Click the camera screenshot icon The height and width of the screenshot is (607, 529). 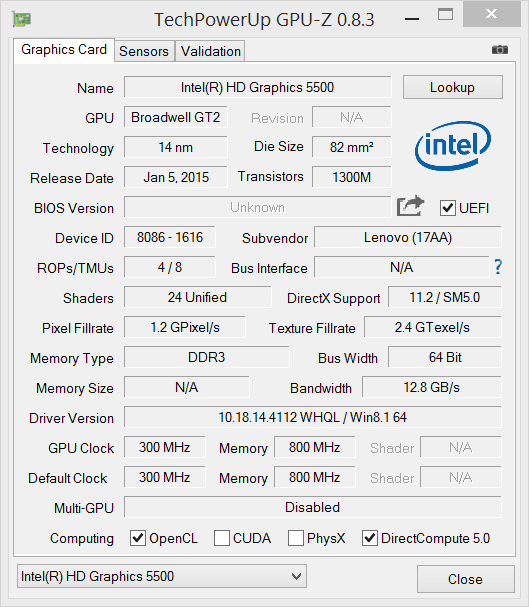(x=500, y=50)
